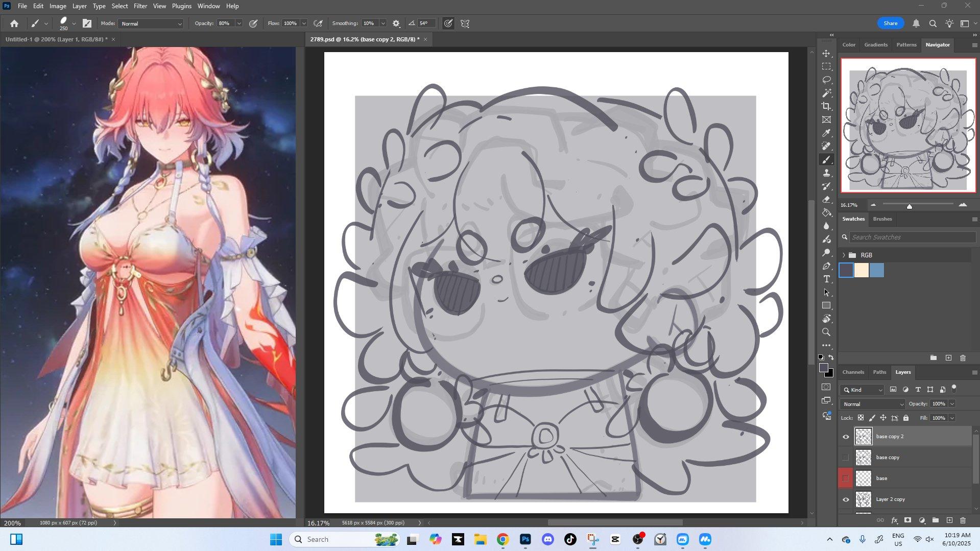Click the Clone Stamp tool
980x551 pixels.
826,173
